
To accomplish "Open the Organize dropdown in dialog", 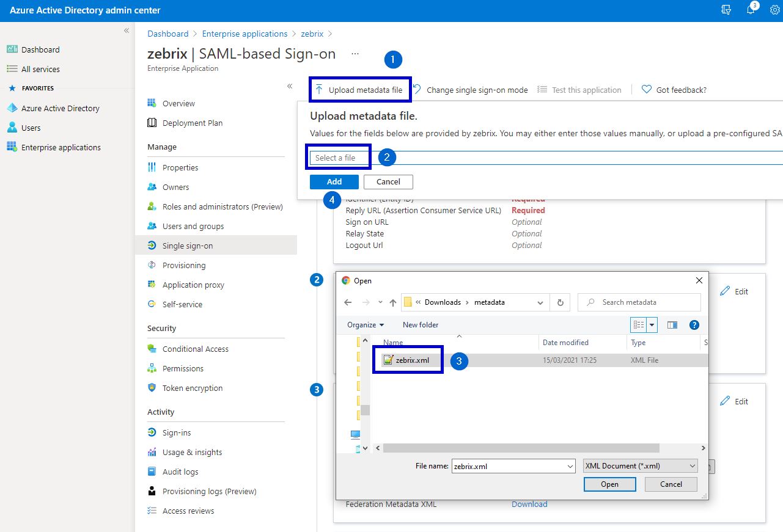I will (366, 325).
